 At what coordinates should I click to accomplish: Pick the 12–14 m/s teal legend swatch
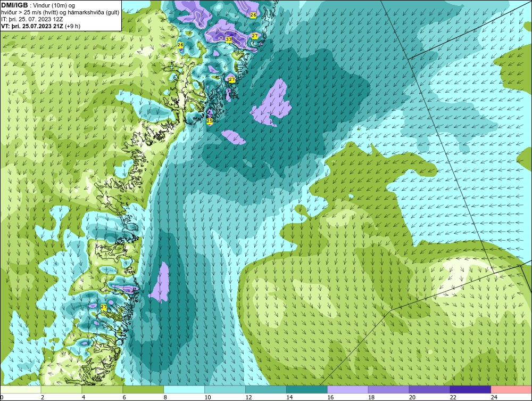265,389
